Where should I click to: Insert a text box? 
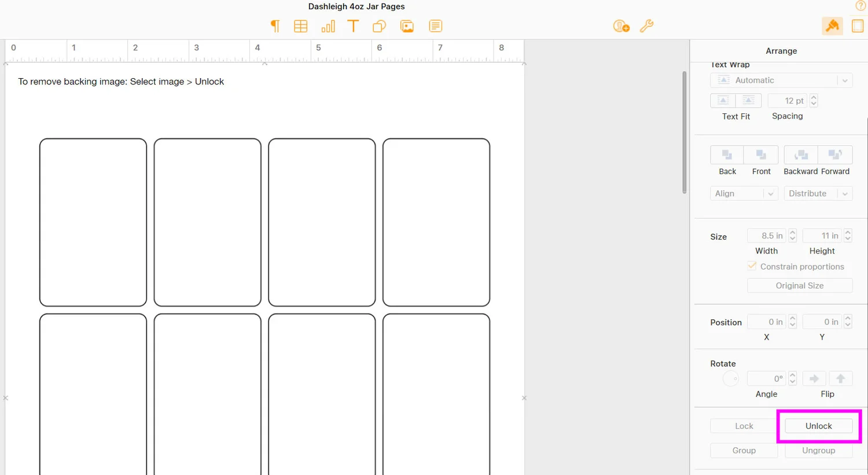point(353,26)
